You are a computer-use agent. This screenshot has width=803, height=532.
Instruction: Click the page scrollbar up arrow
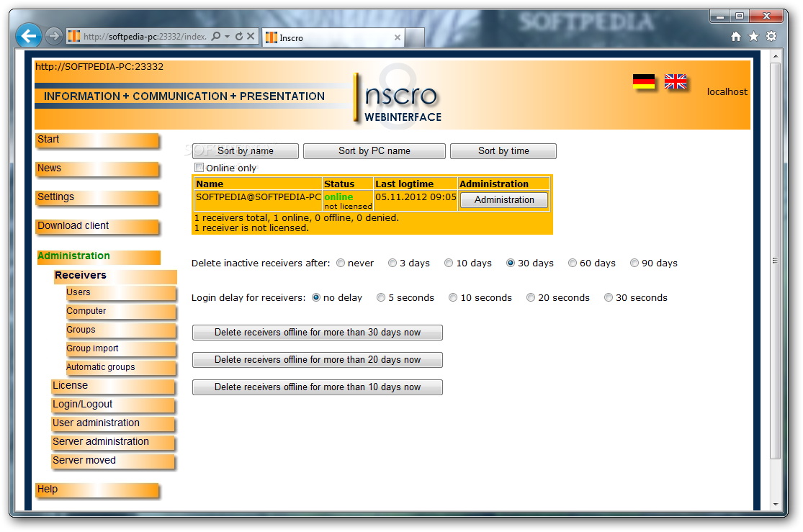pos(776,55)
